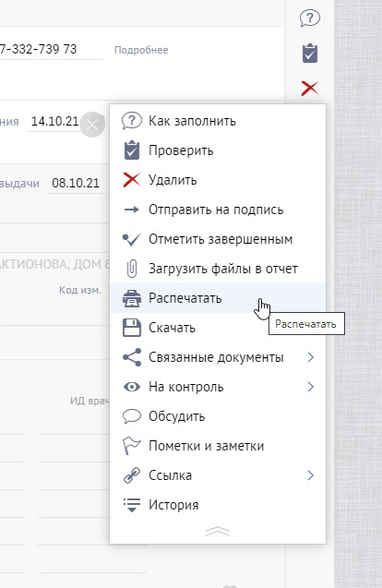Click the question bubble icon beside Как заполнить
This screenshot has width=382, height=588.
(x=132, y=121)
